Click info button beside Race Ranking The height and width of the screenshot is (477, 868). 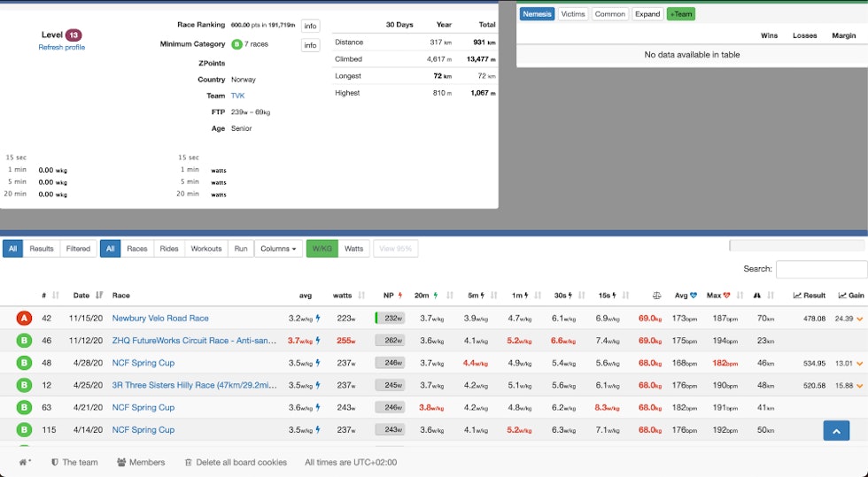310,26
